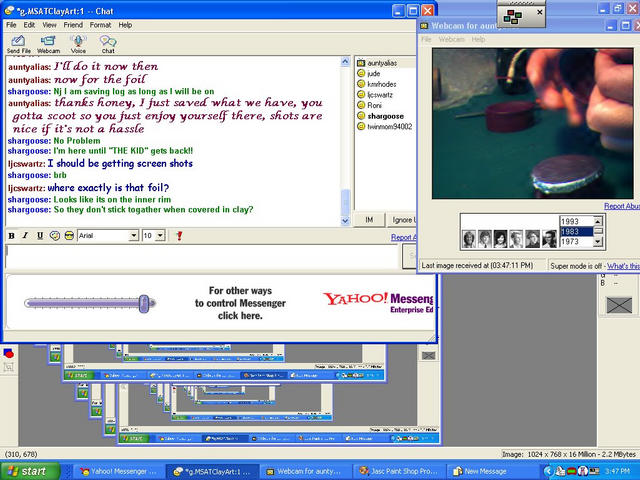This screenshot has height=480, width=640.
Task: Switch to g.MSATClayArt:1 taskbar button
Action: (x=212, y=471)
